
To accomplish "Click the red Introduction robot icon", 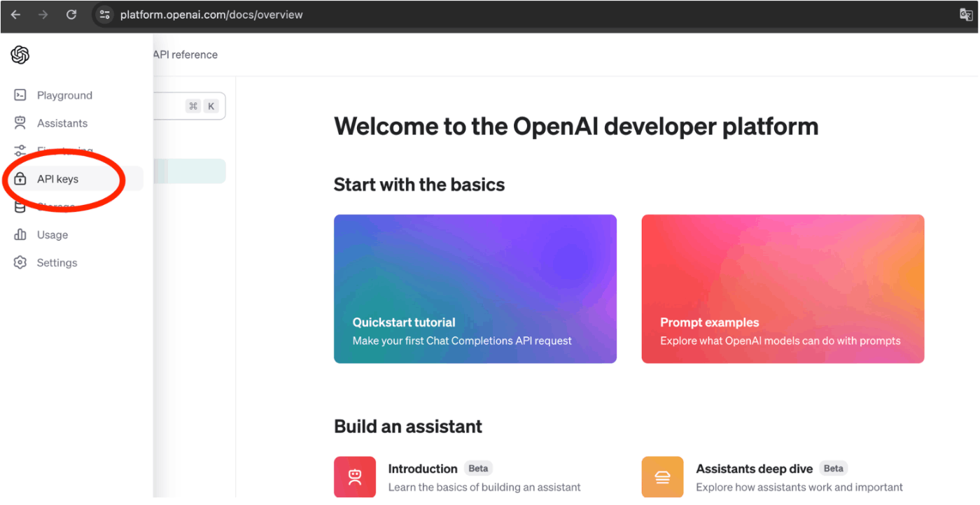I will coord(355,477).
